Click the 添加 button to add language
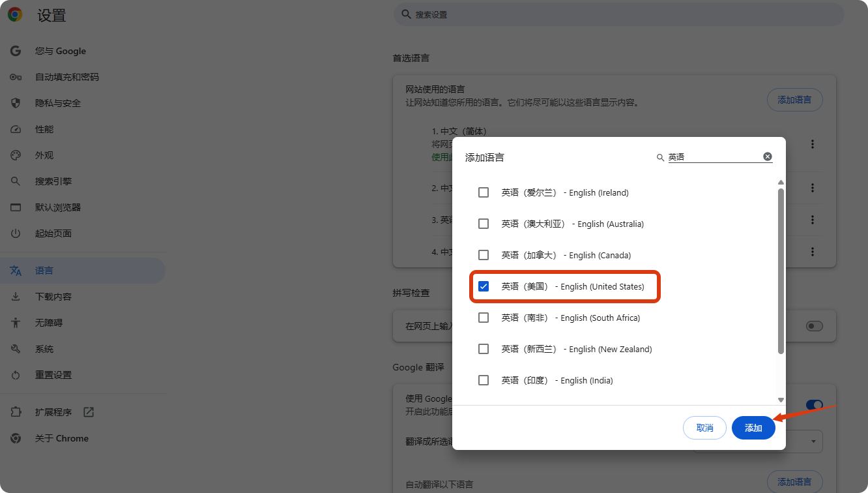 click(x=753, y=428)
